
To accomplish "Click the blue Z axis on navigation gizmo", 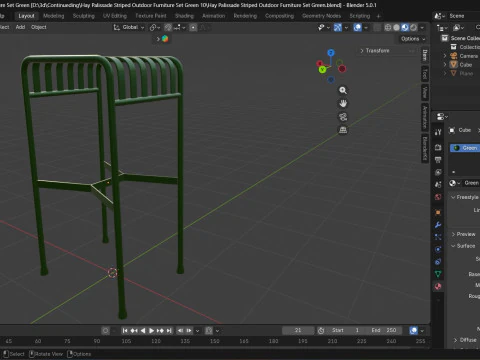I will [331, 53].
